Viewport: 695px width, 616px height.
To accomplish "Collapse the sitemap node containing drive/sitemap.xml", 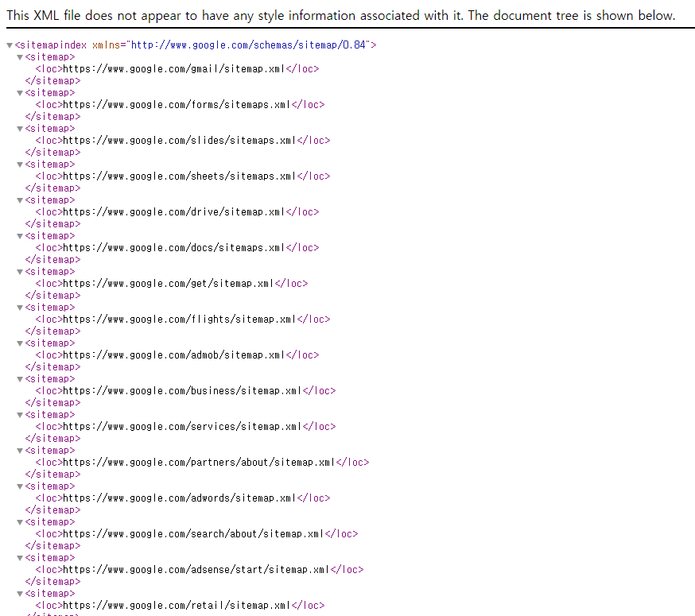I will click(20, 200).
